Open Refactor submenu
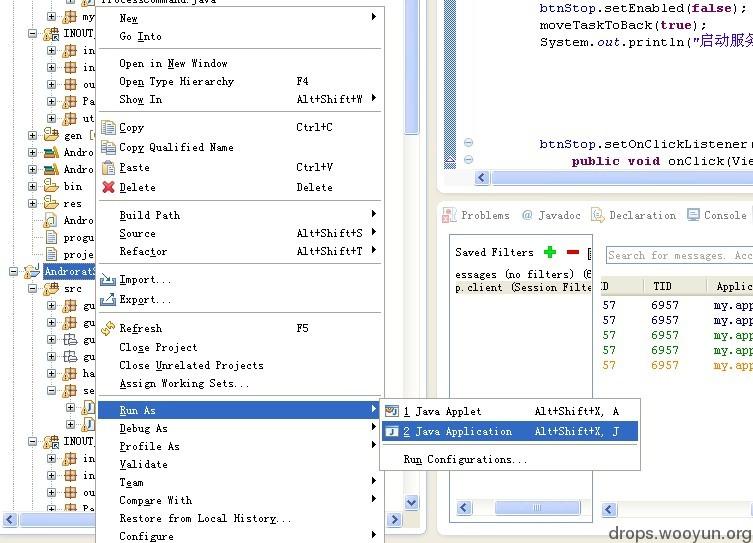Screen dimensions: 753x543 point(240,251)
